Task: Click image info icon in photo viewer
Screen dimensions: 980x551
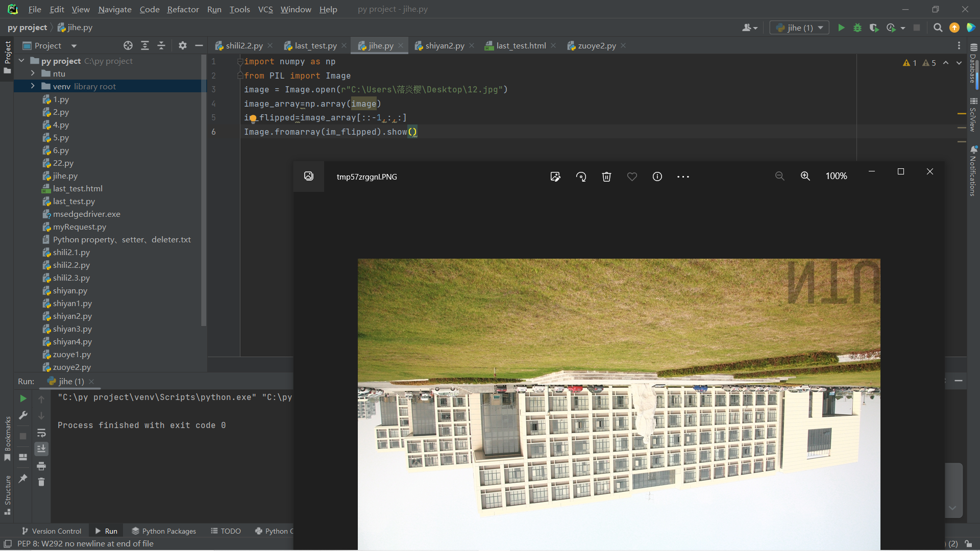Action: pos(657,177)
